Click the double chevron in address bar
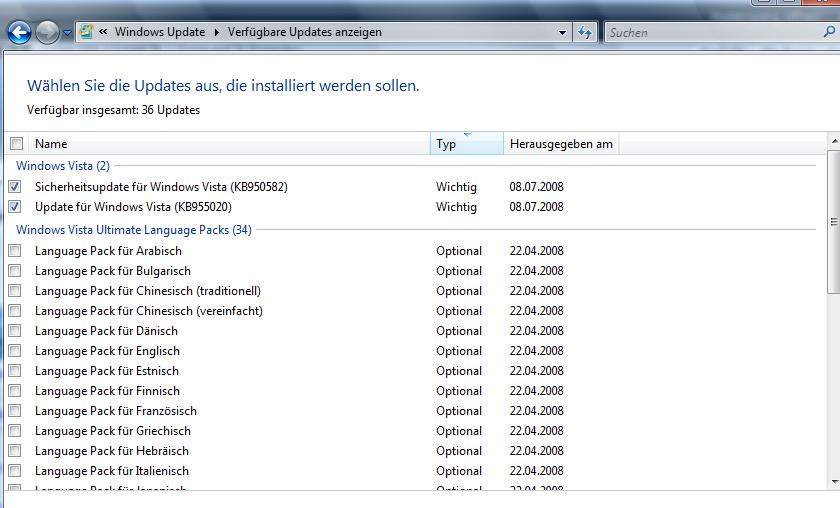 103,32
